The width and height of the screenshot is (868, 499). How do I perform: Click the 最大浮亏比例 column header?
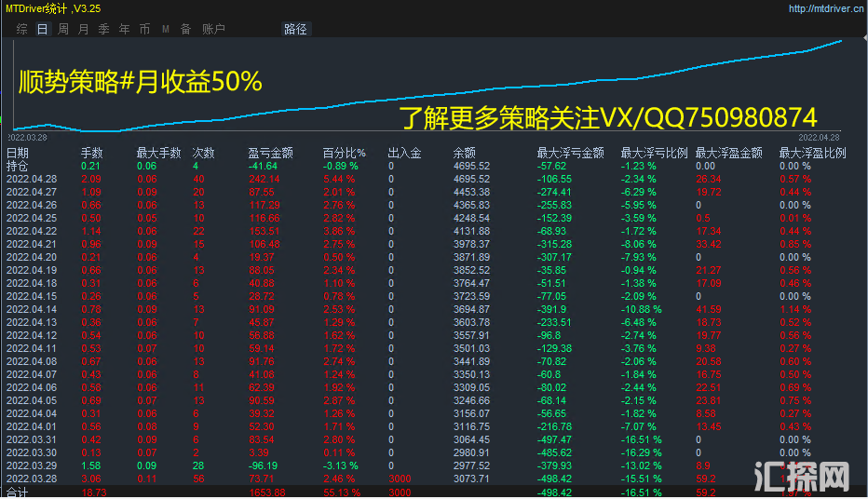click(x=655, y=153)
